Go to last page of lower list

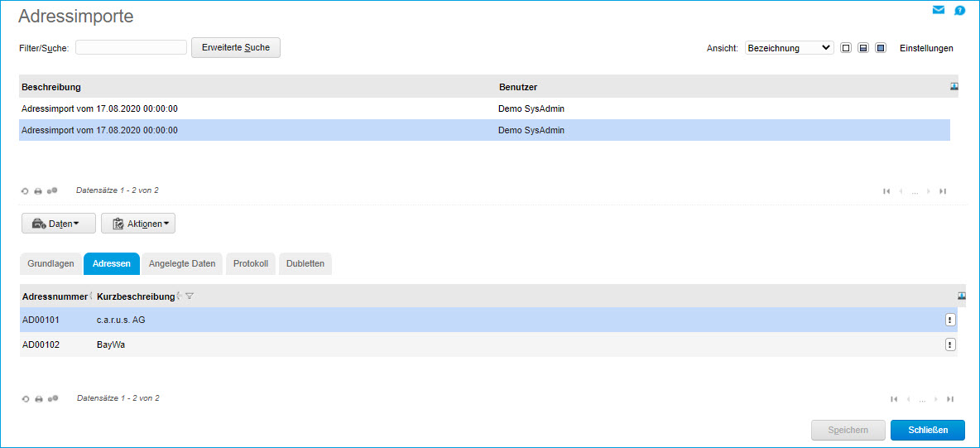coord(950,399)
